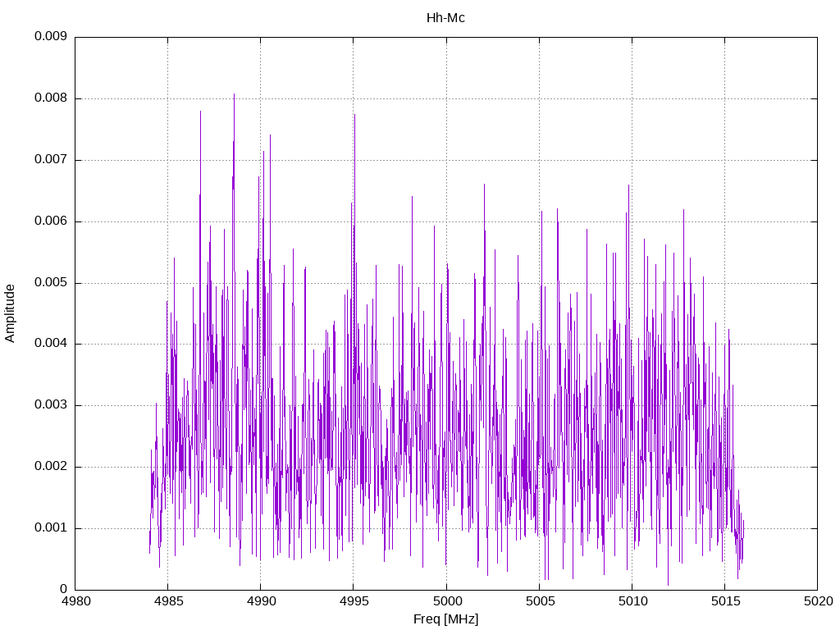This screenshot has height=630, width=840.
Task: Click the 0.005 y-axis tick label
Action: [x=51, y=282]
